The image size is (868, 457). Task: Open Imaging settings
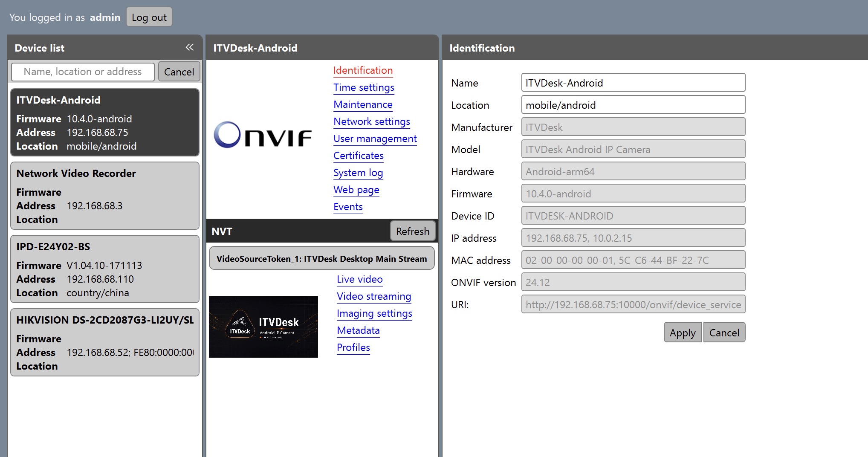point(374,313)
